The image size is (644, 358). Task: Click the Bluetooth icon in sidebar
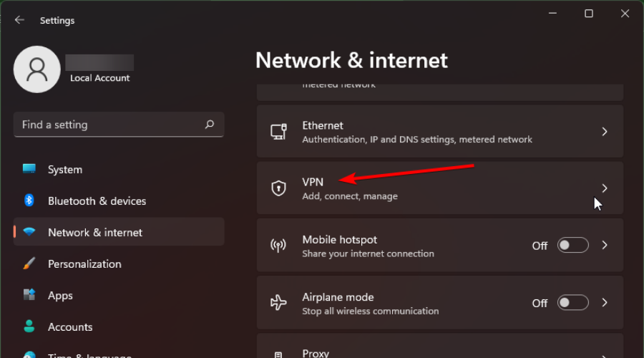point(29,200)
